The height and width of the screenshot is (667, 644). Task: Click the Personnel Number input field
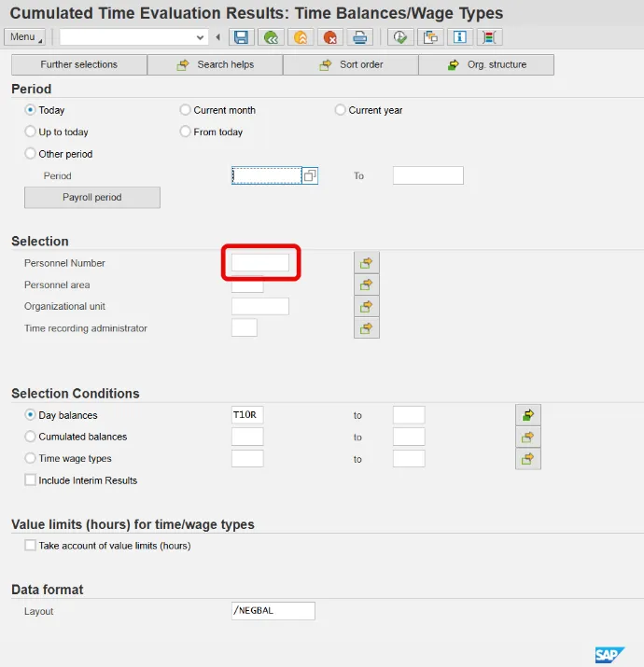coord(260,262)
